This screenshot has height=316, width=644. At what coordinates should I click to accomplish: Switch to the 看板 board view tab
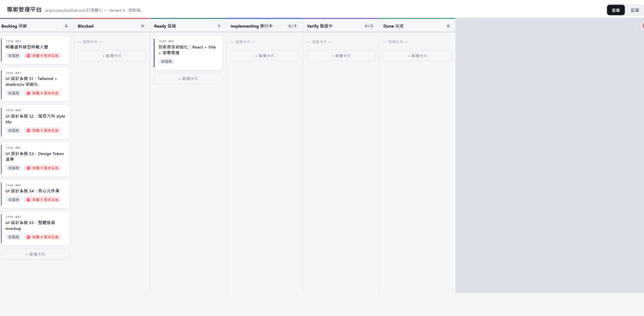pos(616,10)
